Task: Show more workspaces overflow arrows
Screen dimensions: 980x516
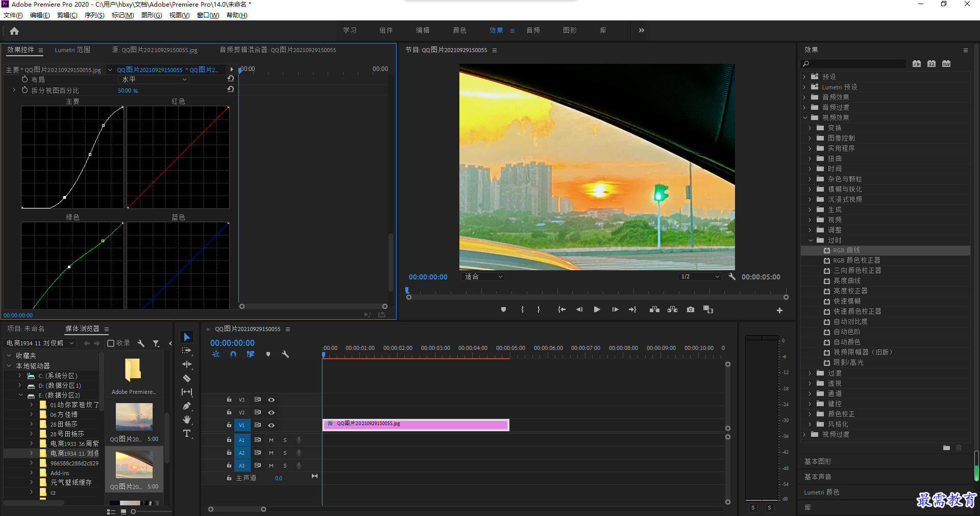Action: click(x=641, y=31)
